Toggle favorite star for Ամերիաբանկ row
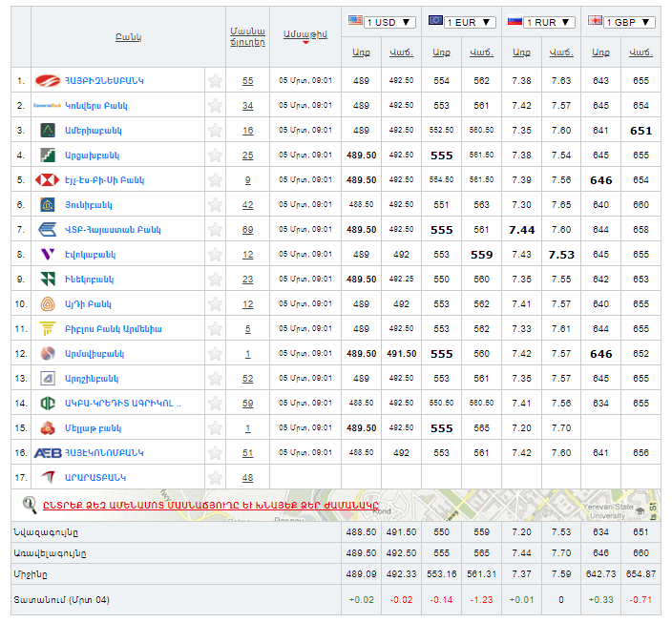Viewport: 672px width, 623px height. click(216, 131)
